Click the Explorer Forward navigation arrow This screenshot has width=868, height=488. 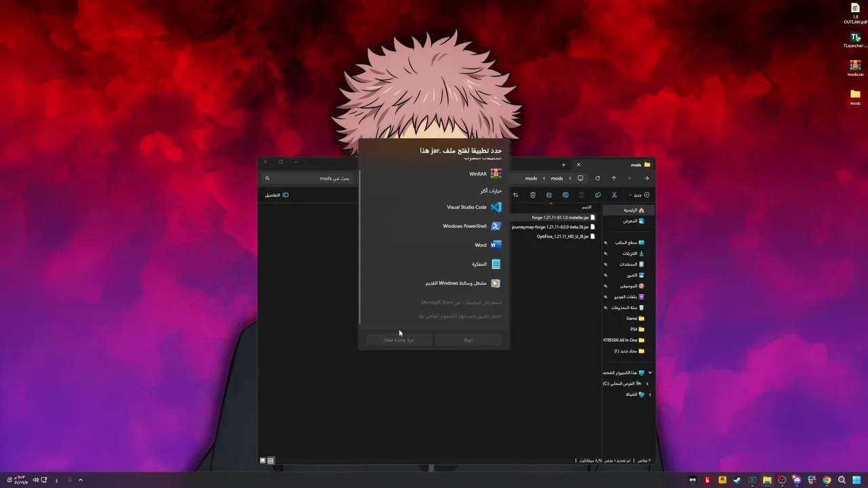(630, 178)
